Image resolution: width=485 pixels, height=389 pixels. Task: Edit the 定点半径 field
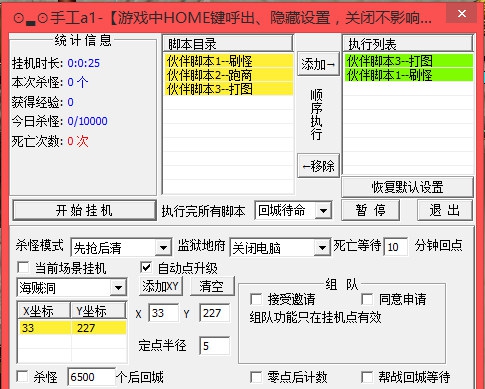coord(215,346)
